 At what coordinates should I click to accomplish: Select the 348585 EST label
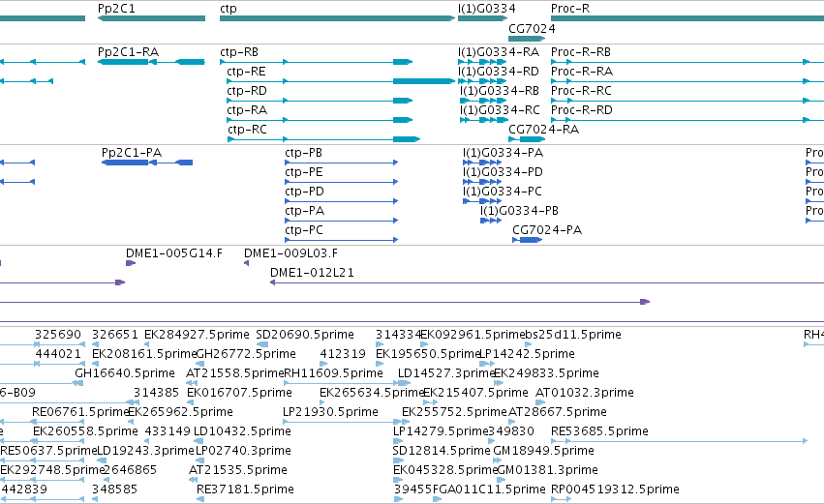[x=114, y=490]
